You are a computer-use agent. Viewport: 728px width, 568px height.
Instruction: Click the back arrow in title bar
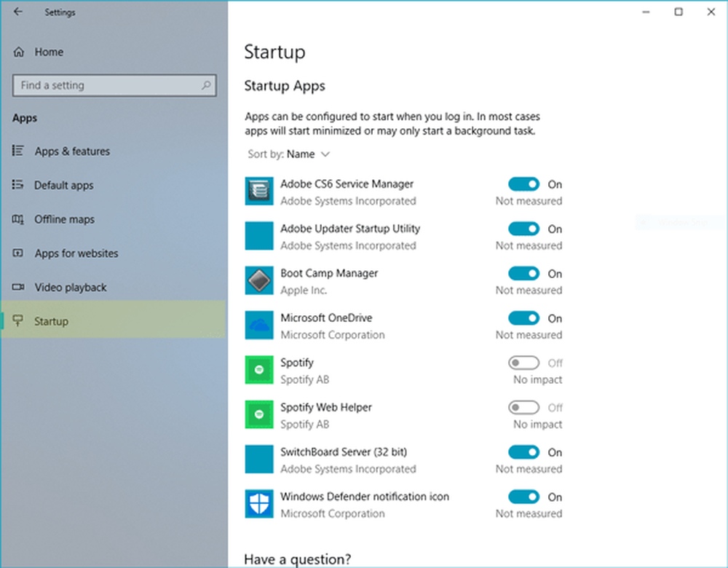[x=18, y=12]
